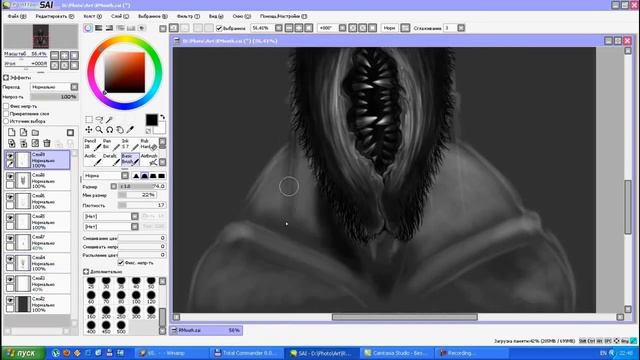Viewport: 640px width, 360px height.
Task: Choose the Ink brush preset
Action: click(x=130, y=144)
